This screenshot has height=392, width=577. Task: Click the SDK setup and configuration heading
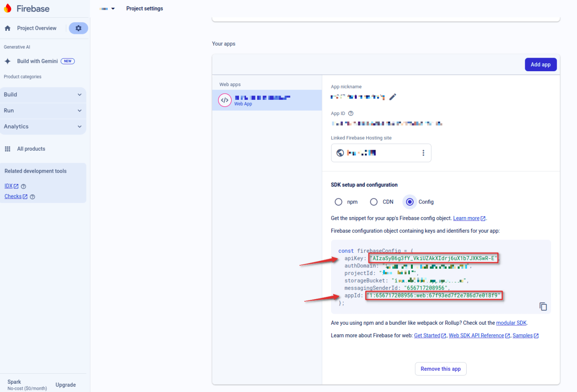(x=364, y=185)
